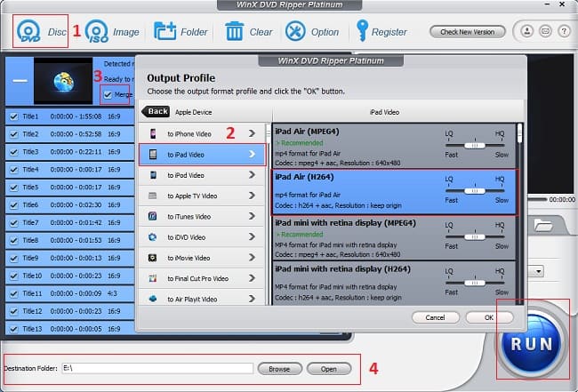Click the iPod device icon

point(153,175)
